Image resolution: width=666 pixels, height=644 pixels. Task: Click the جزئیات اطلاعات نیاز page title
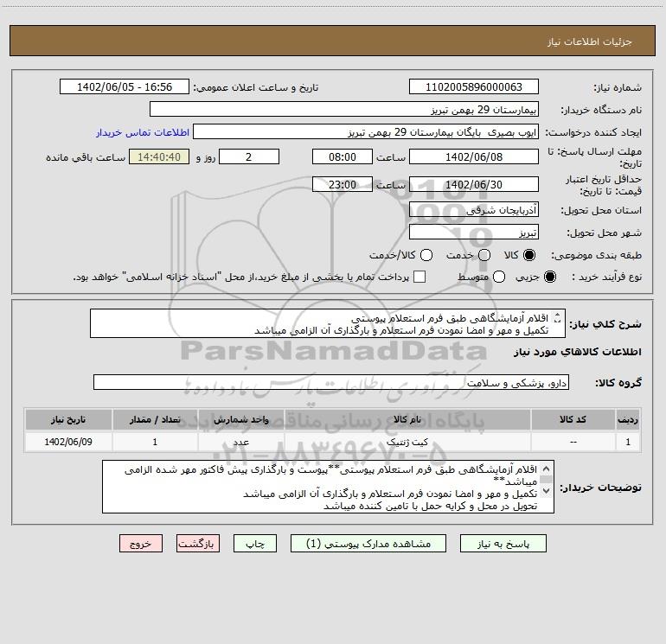click(589, 41)
